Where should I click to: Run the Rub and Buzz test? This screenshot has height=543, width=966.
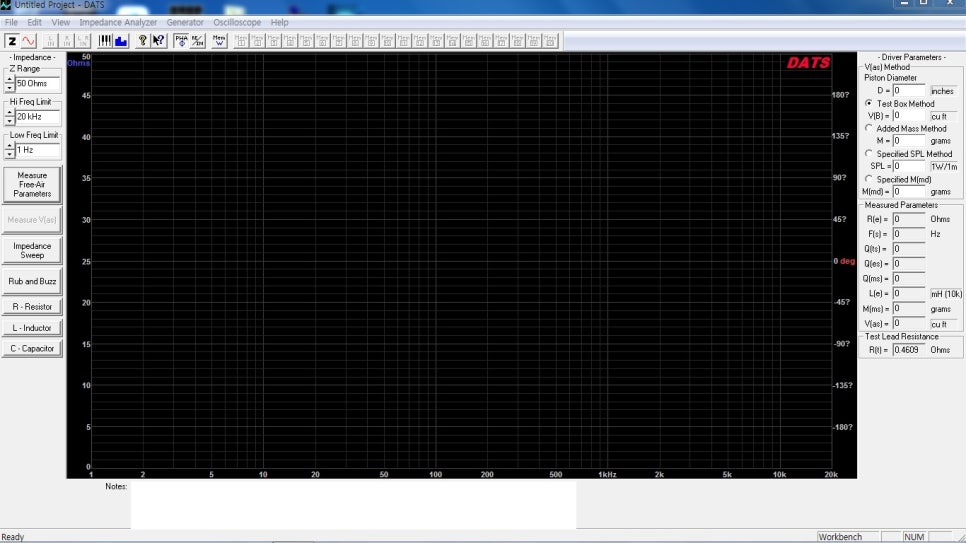point(32,282)
